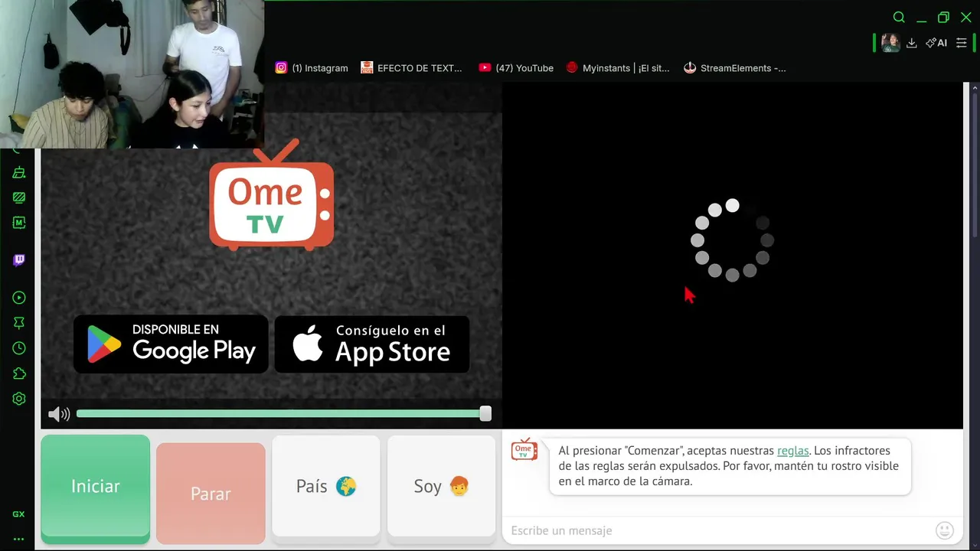Open the sidebar three-dots more menu
Viewport: 980px width, 551px height.
(19, 539)
